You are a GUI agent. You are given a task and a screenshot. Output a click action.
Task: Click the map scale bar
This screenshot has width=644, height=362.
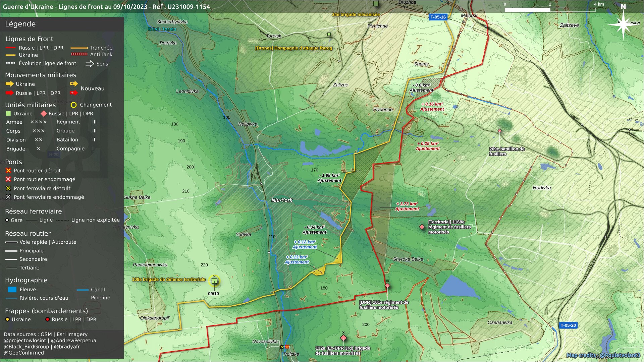tap(550, 10)
